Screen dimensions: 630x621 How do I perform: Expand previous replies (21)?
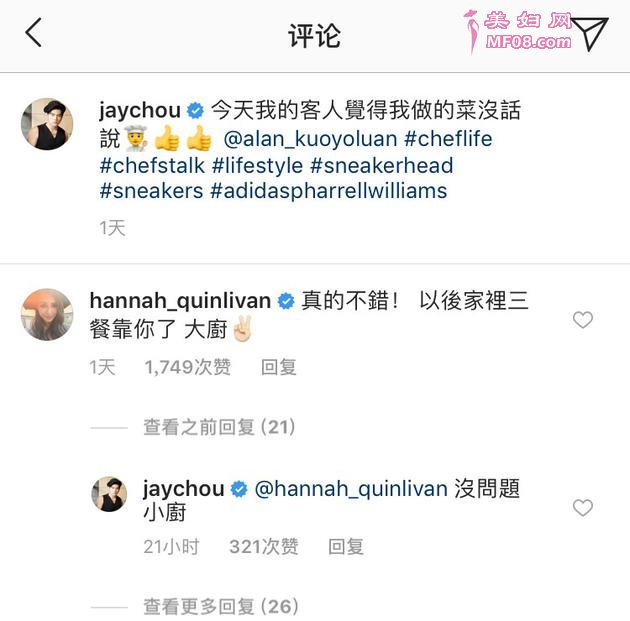pos(220,427)
